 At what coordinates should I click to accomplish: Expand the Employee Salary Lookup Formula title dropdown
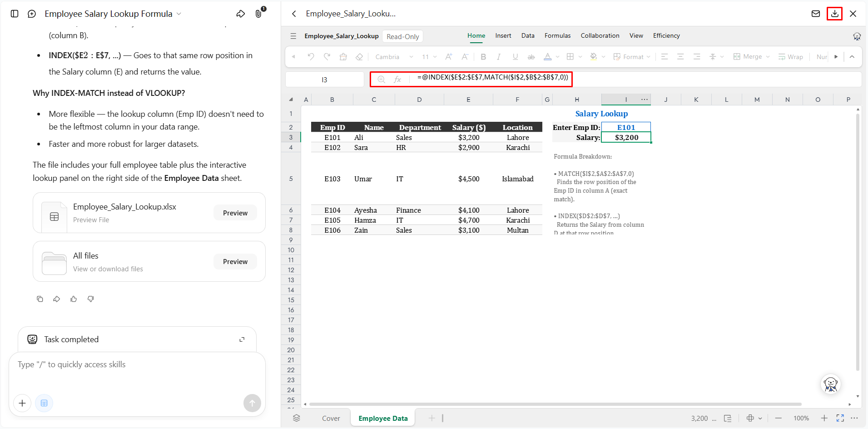(179, 14)
